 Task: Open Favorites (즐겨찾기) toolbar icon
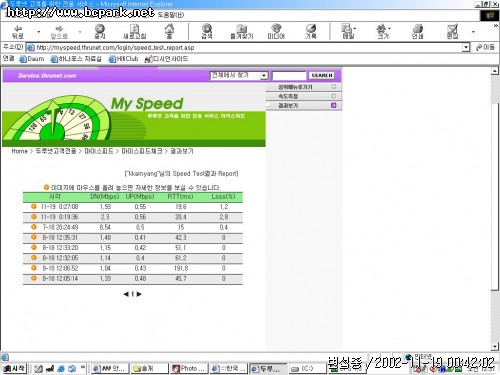pyautogui.click(x=242, y=32)
